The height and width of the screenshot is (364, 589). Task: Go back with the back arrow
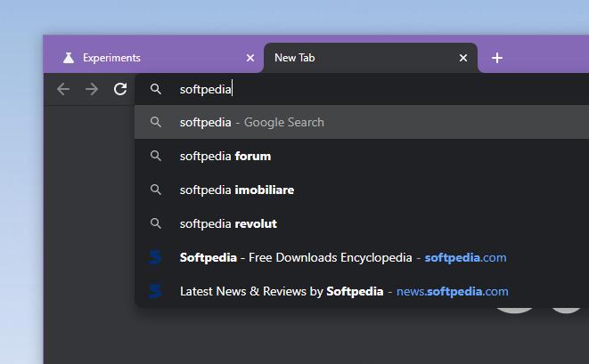[63, 89]
